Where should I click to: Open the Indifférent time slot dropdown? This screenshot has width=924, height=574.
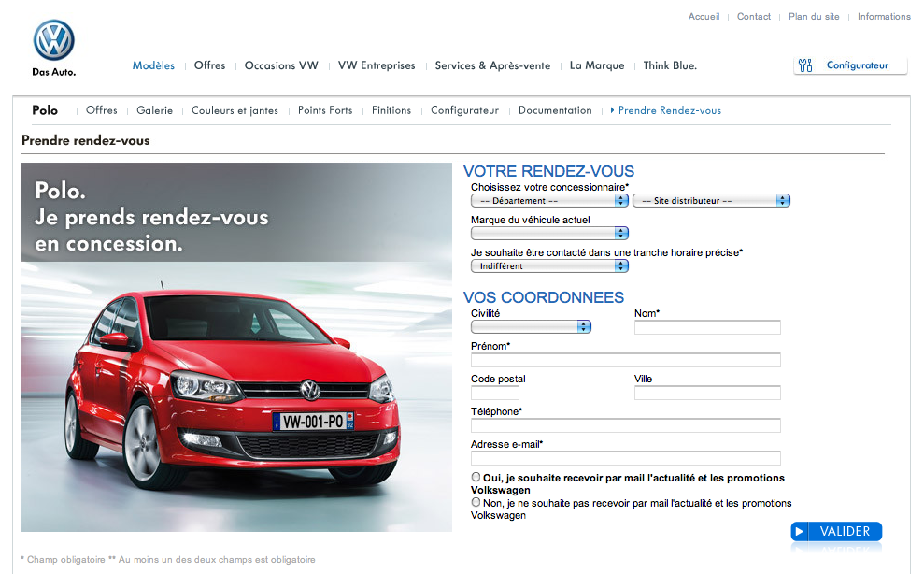coord(549,266)
